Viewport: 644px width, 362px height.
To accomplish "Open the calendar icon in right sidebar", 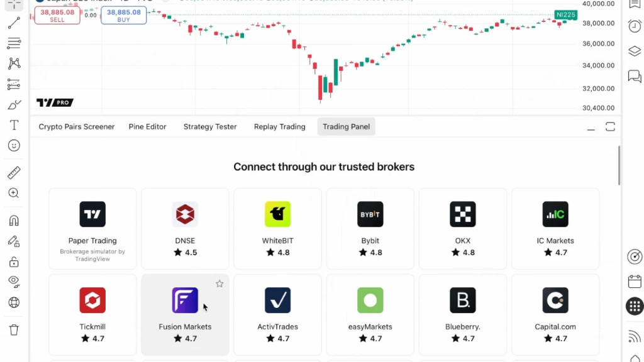I will tap(635, 282).
